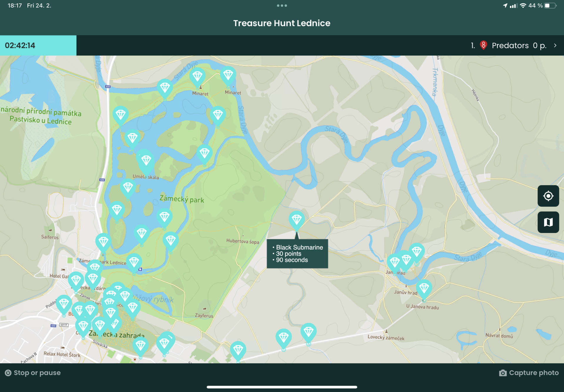Image resolution: width=564 pixels, height=392 pixels.
Task: Tap the Black Submarine info popup
Action: (297, 254)
